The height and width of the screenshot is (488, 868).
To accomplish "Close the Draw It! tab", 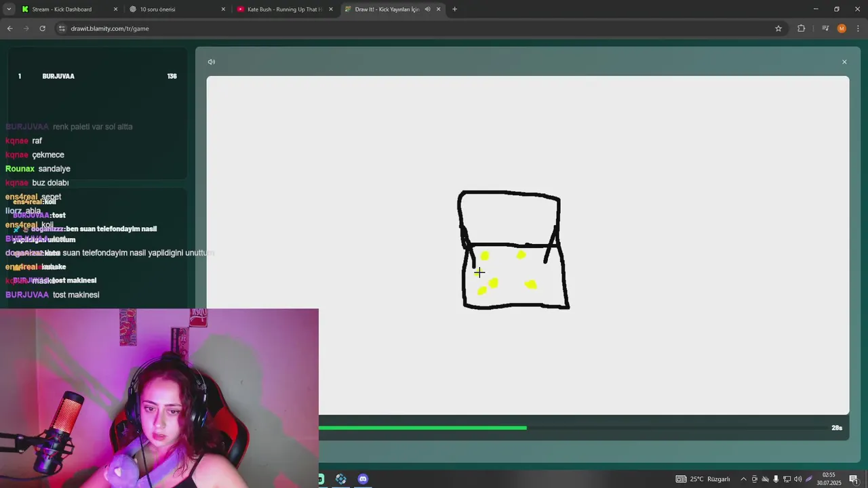I will coord(439,9).
